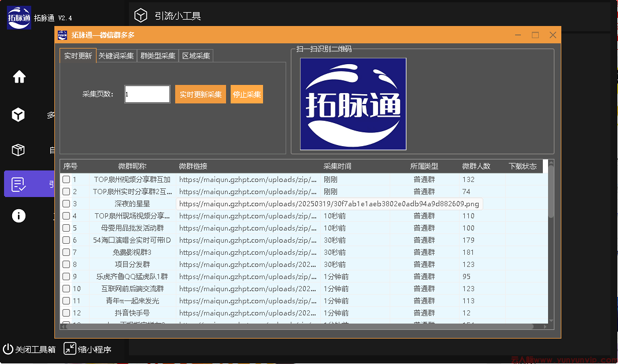618x364 pixels.
Task: Minimize the 拓脉通—微信群多多 dialog
Action: (x=518, y=35)
